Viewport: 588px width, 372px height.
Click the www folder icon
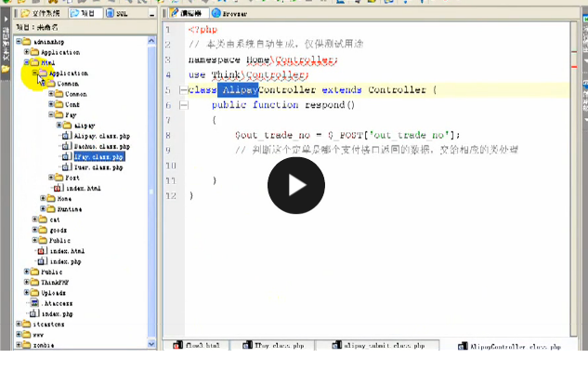point(26,334)
